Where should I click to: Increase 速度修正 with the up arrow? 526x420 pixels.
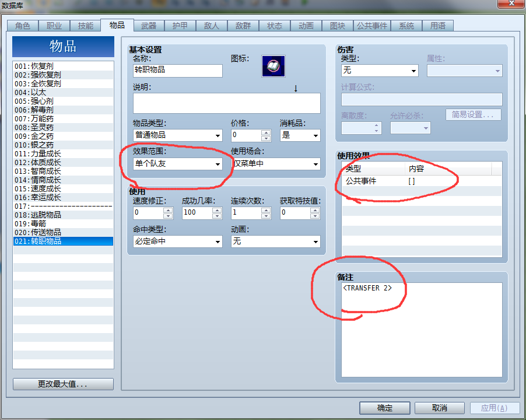point(168,210)
